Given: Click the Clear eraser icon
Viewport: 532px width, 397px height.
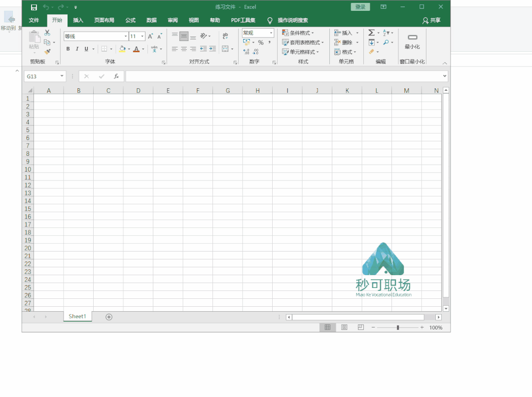Looking at the screenshot, I should coord(372,52).
